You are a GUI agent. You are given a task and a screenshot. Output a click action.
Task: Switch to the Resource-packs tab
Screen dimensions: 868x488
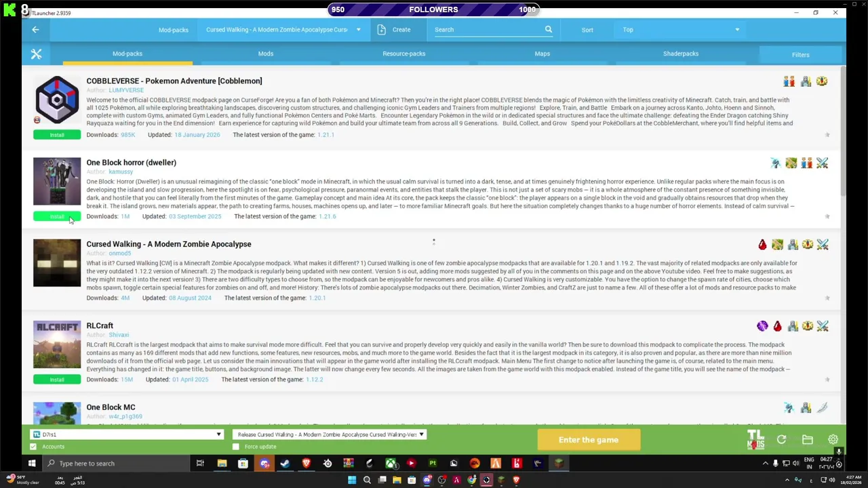coord(404,54)
